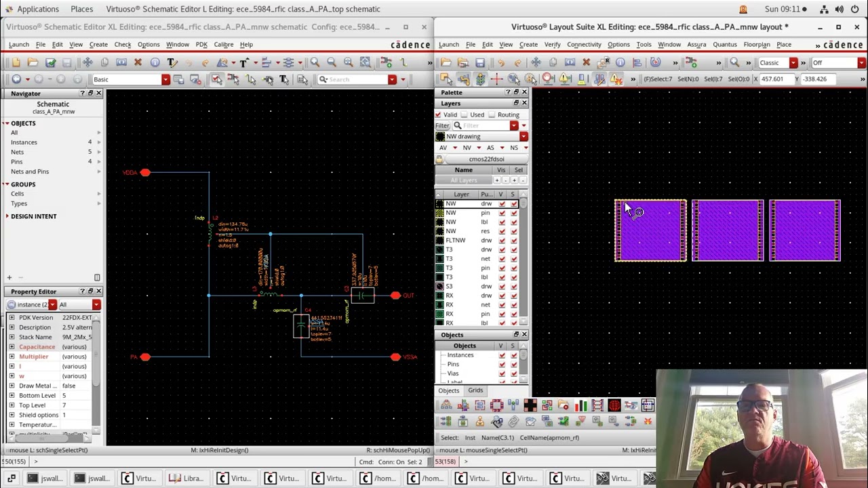Viewport: 868px width, 488px height.
Task: Click Zoom In magnifier in schematic toolbar
Action: pos(315,62)
